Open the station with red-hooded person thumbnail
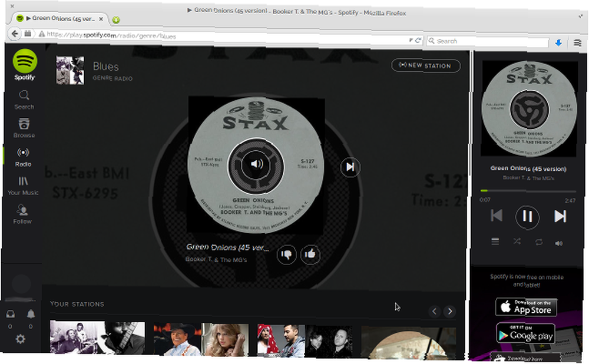 coord(305,342)
